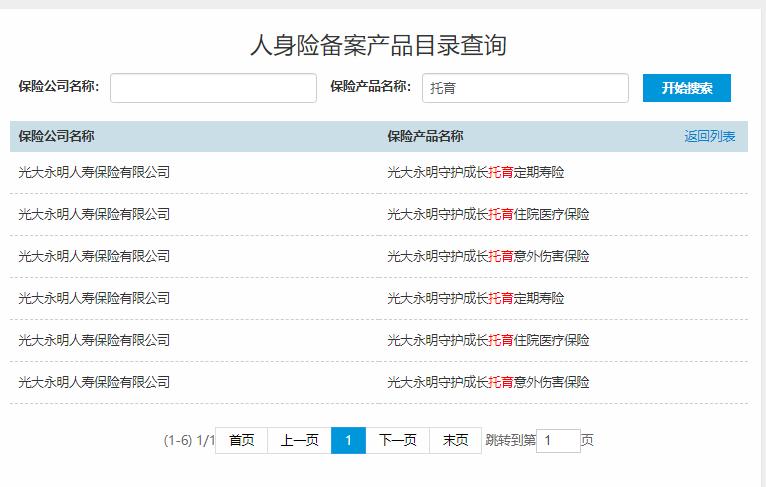The height and width of the screenshot is (487, 766).
Task: Click the 开始搜索 search button
Action: pyautogui.click(x=686, y=88)
